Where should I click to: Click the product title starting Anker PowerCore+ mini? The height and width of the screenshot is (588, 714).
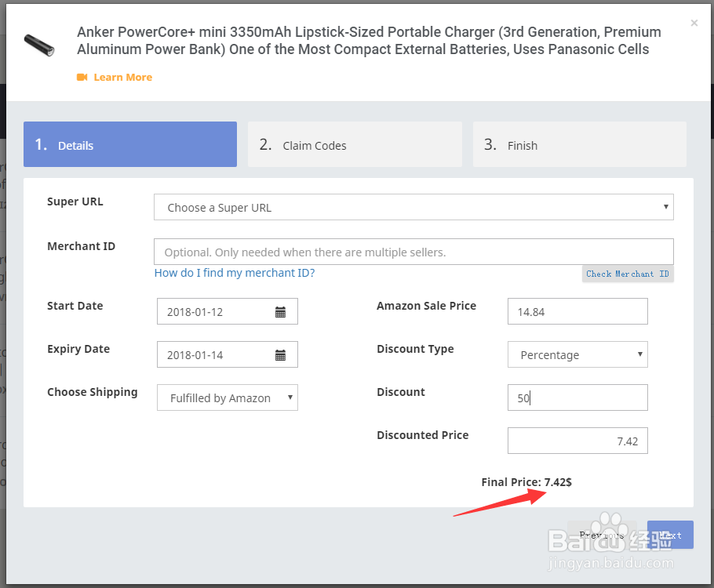point(369,41)
